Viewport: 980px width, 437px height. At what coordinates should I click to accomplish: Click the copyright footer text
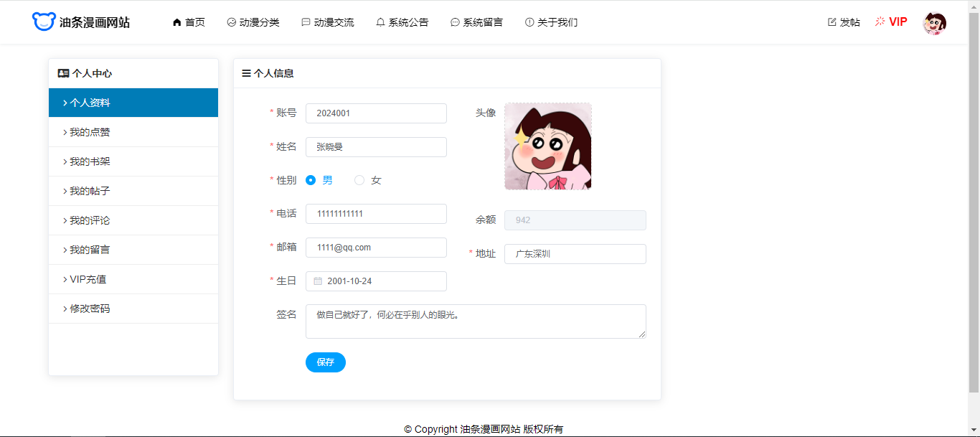[x=484, y=429]
